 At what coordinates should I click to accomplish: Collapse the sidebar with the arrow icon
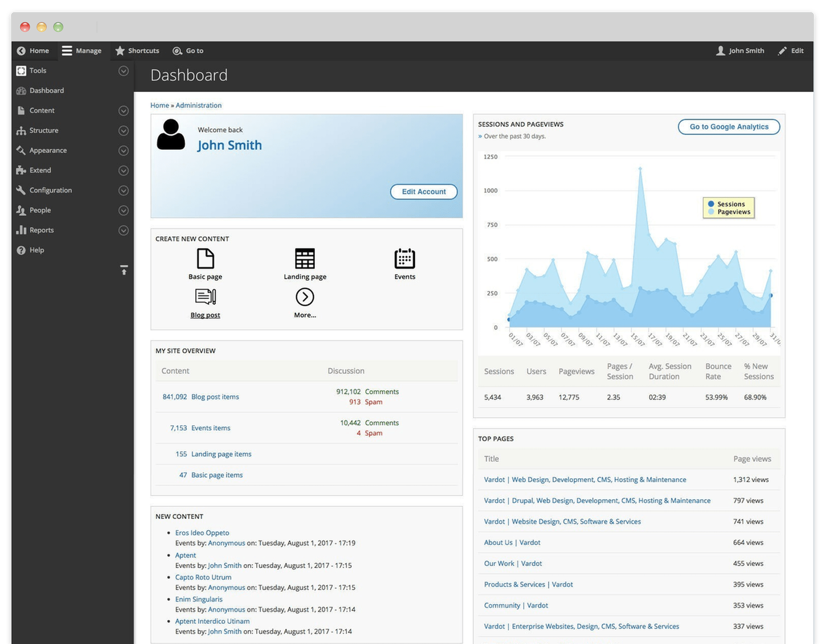[x=123, y=270]
